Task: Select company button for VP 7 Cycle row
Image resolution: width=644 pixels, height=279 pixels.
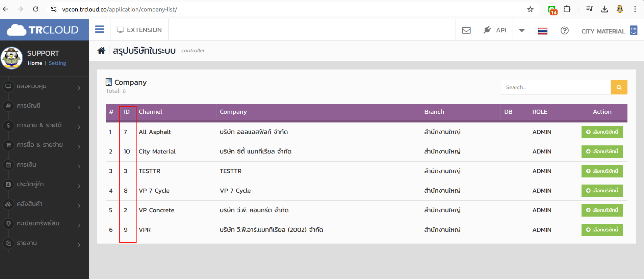Action: click(602, 191)
